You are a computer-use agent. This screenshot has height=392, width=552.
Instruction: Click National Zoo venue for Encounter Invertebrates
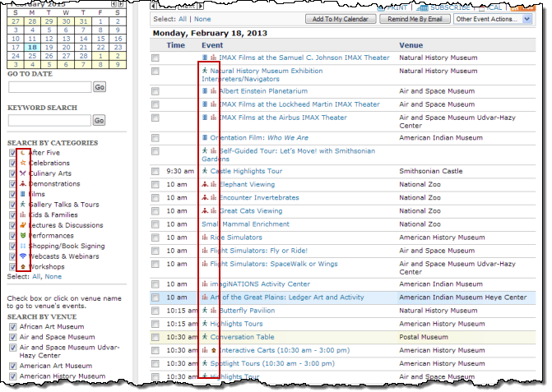(x=420, y=197)
